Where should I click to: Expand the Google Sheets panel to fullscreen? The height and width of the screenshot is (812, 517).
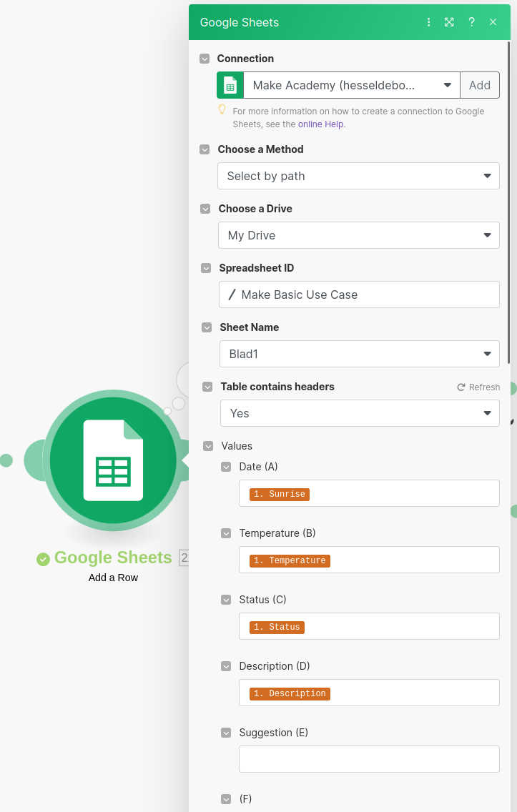(449, 21)
